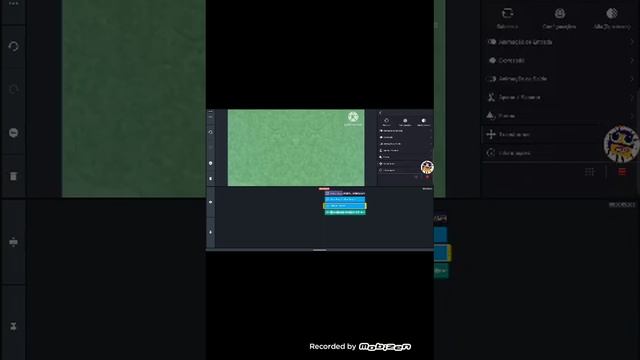This screenshot has height=360, width=640.
Task: Tap the red playhead timecode marker
Action: click(324, 189)
